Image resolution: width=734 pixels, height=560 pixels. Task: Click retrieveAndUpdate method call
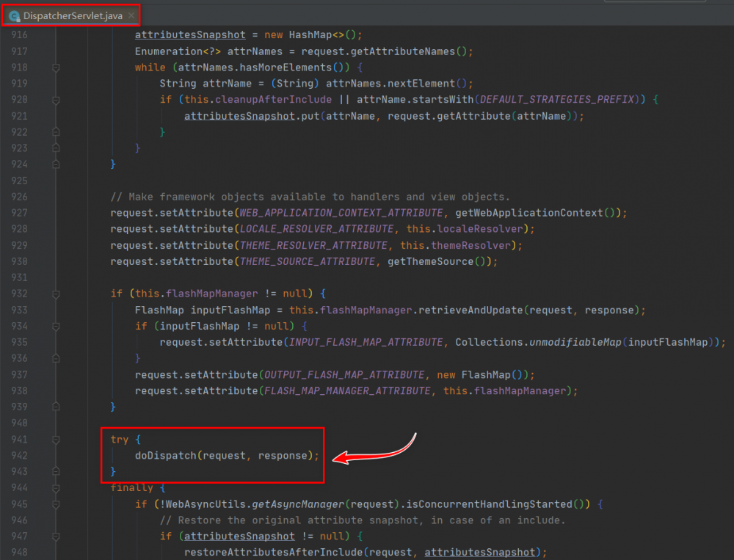[x=470, y=310]
